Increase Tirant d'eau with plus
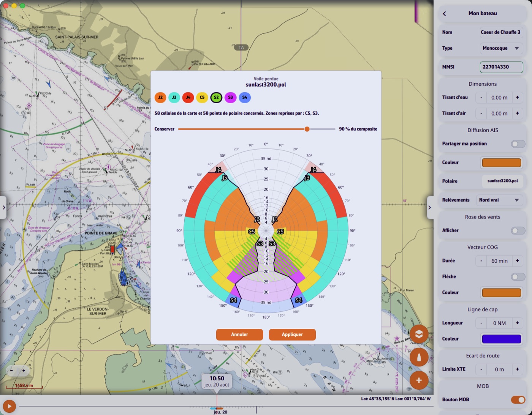This screenshot has width=532, height=415. 517,98
